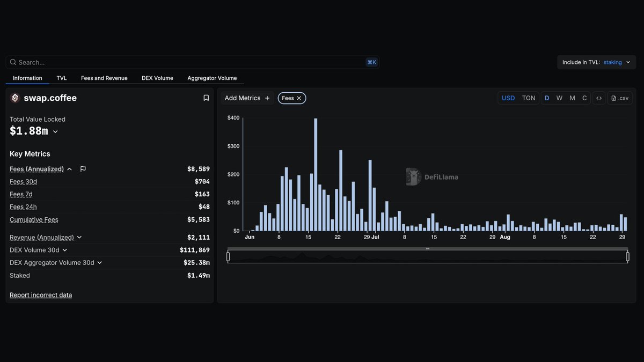Screen dimensions: 644x362
Task: Expand the Total Value Locked $1.88m chevron
Action: (x=55, y=132)
